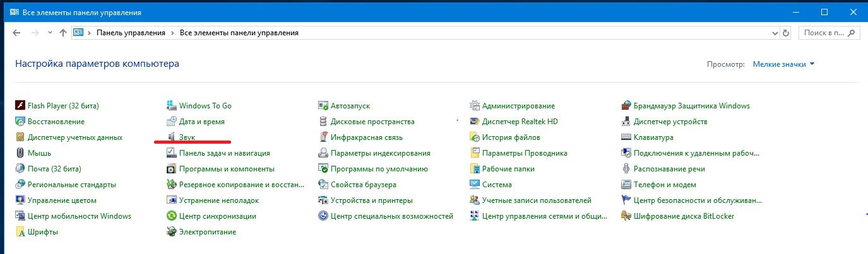
Task: Refresh the Control Panel view
Action: tap(786, 33)
